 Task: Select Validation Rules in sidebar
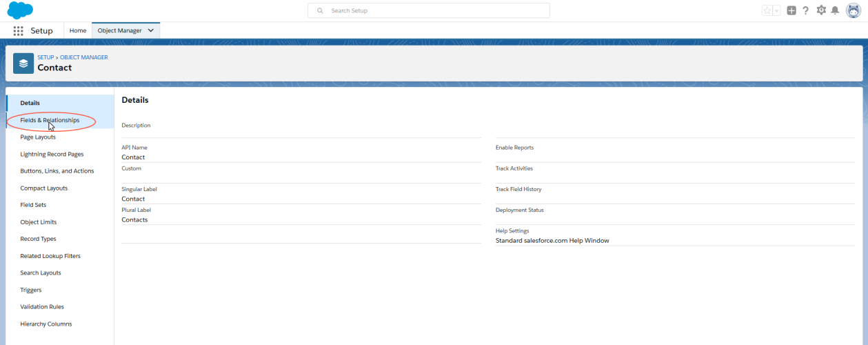pyautogui.click(x=42, y=306)
